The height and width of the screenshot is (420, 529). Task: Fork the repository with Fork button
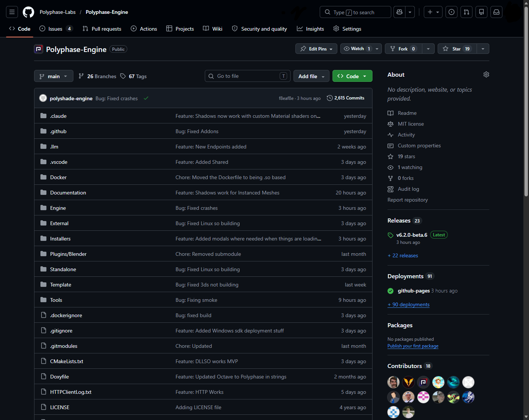[404, 49]
